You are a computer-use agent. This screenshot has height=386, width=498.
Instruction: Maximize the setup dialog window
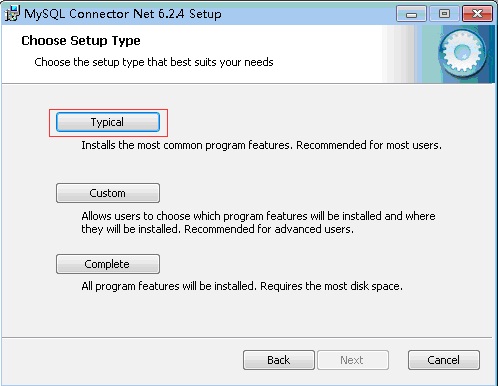coord(444,14)
